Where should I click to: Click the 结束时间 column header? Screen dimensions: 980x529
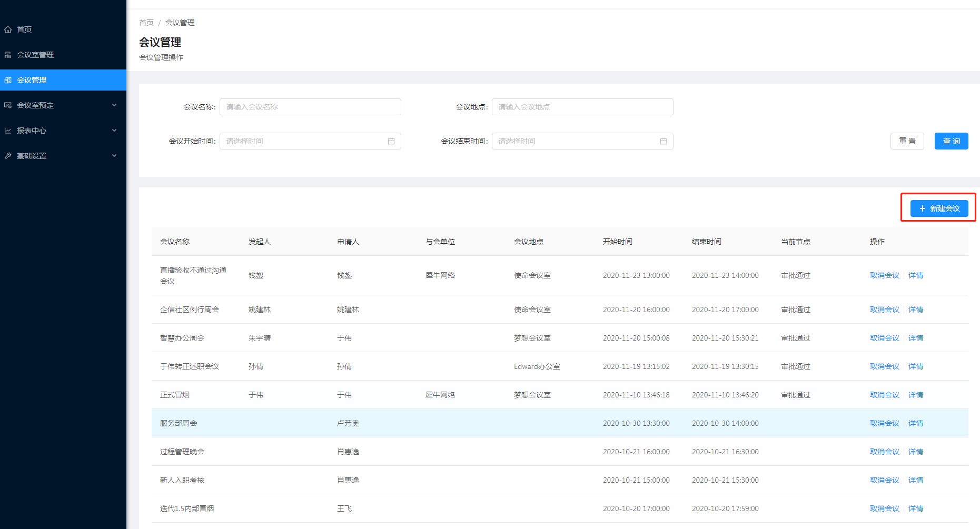707,242
